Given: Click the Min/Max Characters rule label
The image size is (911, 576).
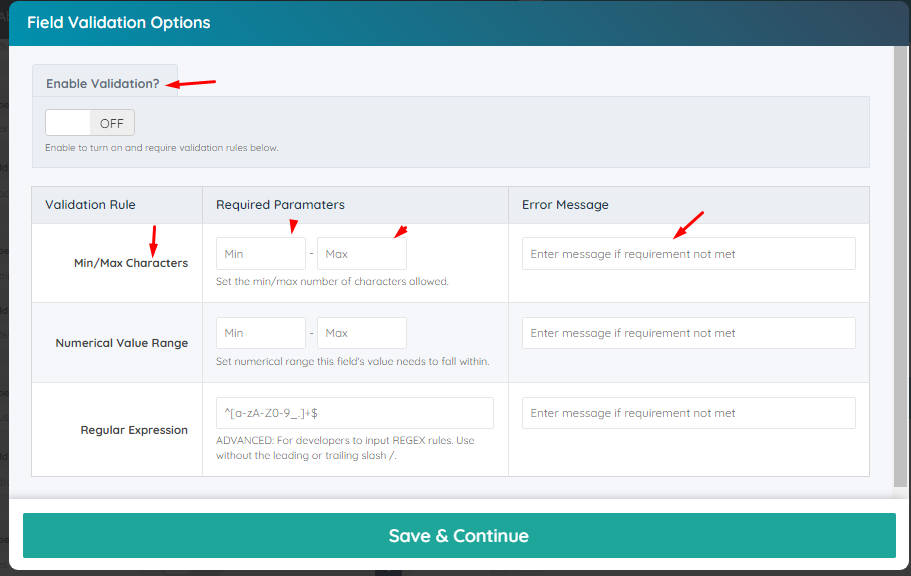Looking at the screenshot, I should [x=131, y=263].
